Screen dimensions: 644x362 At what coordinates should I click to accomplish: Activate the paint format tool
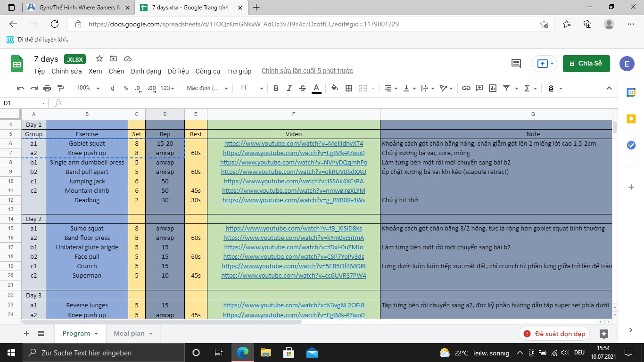(60, 88)
